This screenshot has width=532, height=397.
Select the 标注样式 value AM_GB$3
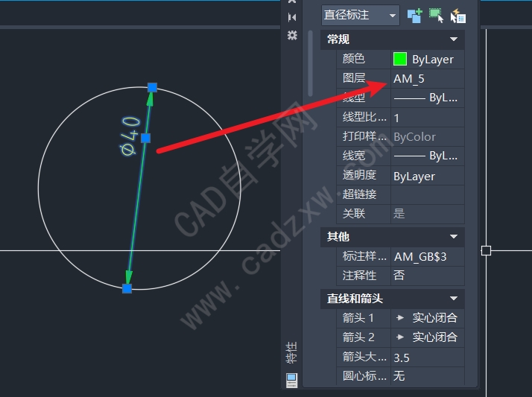coord(428,257)
